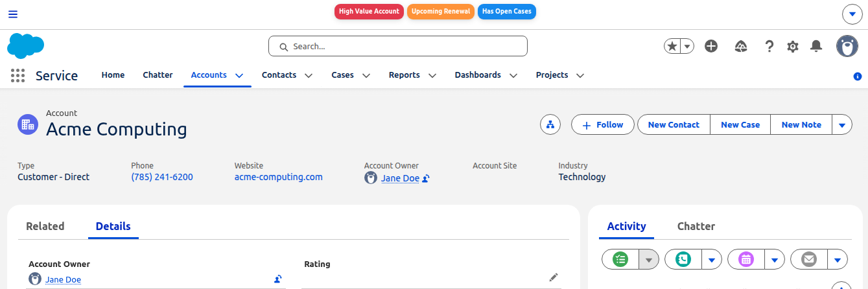Click the blue info icon below the avatar

coord(858,76)
